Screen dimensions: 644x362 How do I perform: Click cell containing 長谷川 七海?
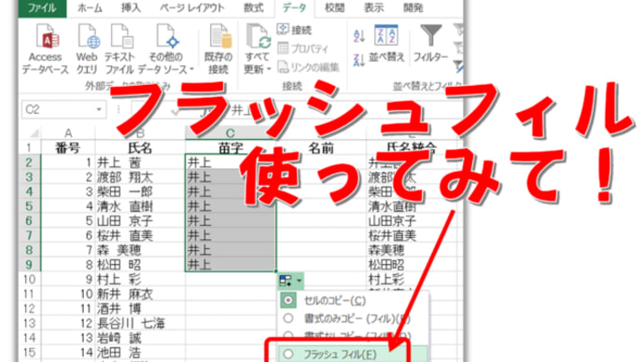(x=140, y=323)
